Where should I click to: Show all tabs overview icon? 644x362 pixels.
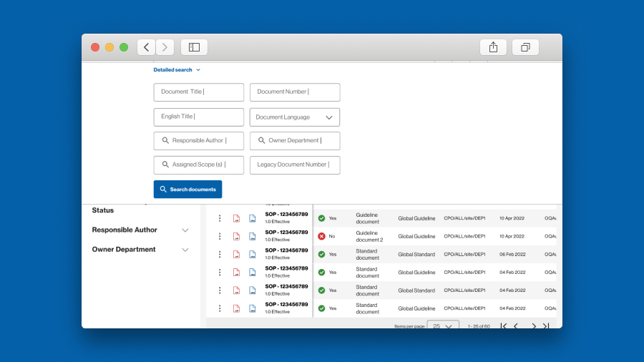(x=525, y=47)
